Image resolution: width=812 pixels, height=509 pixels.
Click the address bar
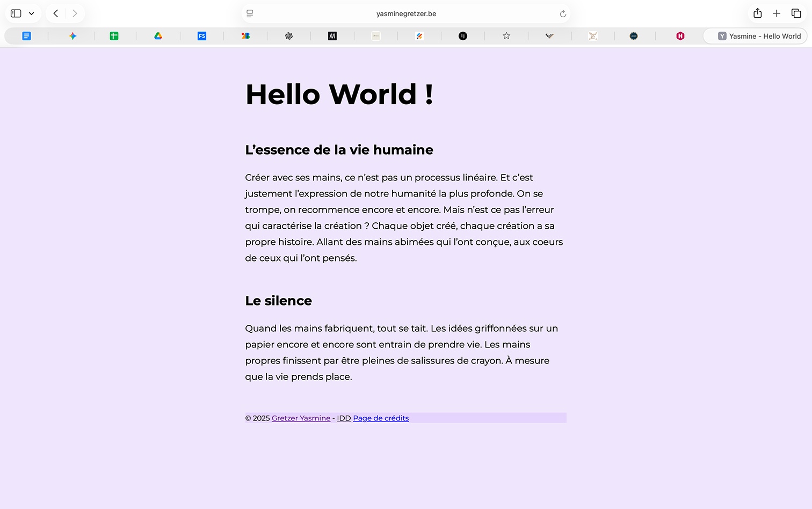(406, 13)
